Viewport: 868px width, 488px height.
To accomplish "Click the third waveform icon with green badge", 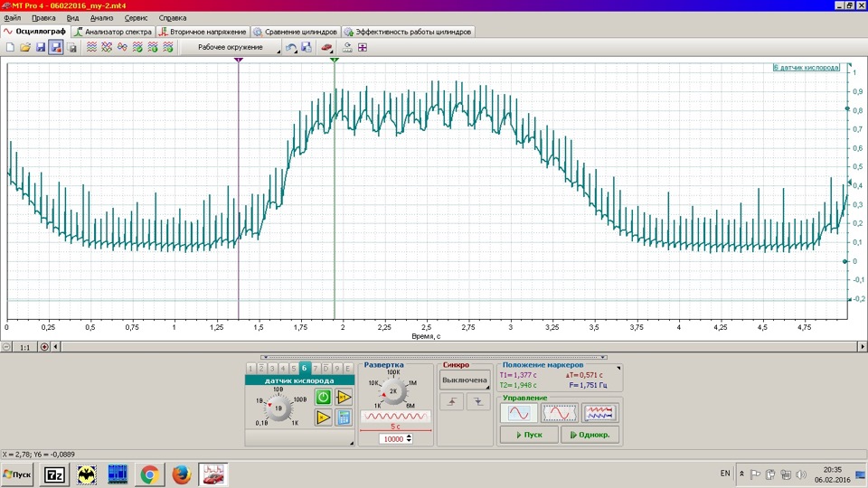I will tap(168, 48).
